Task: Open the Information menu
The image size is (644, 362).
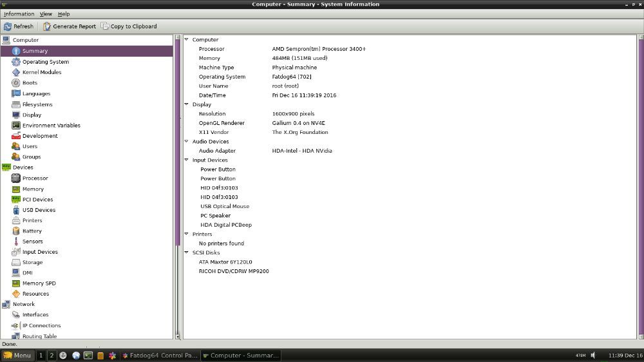Action: 19,14
